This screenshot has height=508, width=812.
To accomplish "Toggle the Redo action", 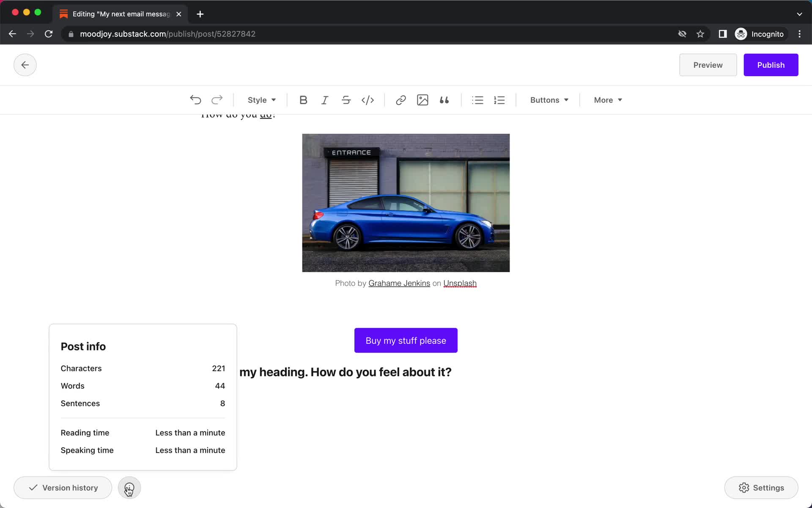I will pyautogui.click(x=216, y=99).
